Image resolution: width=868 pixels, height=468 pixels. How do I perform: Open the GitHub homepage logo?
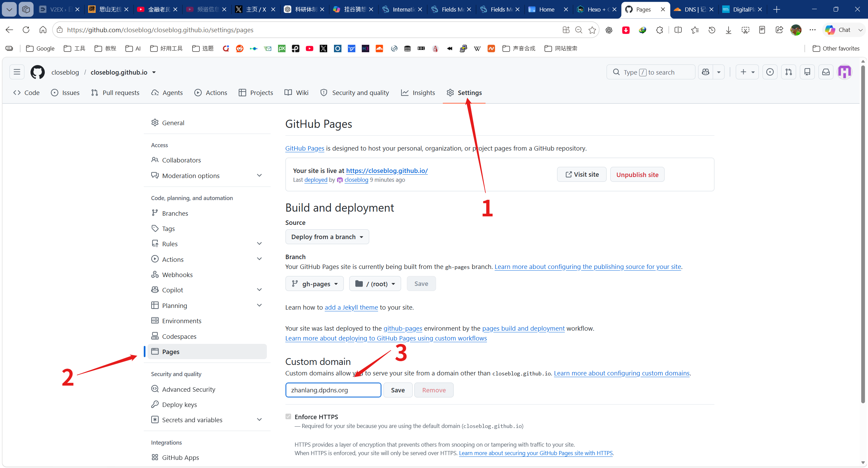[37, 72]
